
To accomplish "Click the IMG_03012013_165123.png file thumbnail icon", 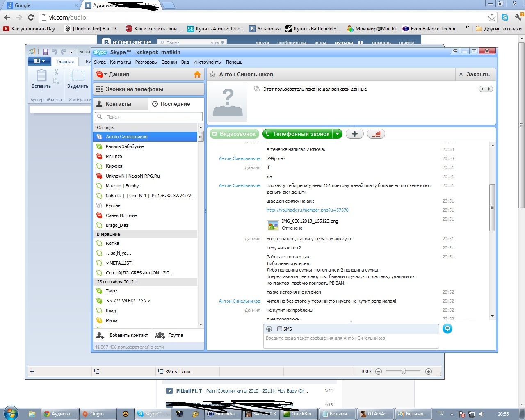I will (273, 225).
